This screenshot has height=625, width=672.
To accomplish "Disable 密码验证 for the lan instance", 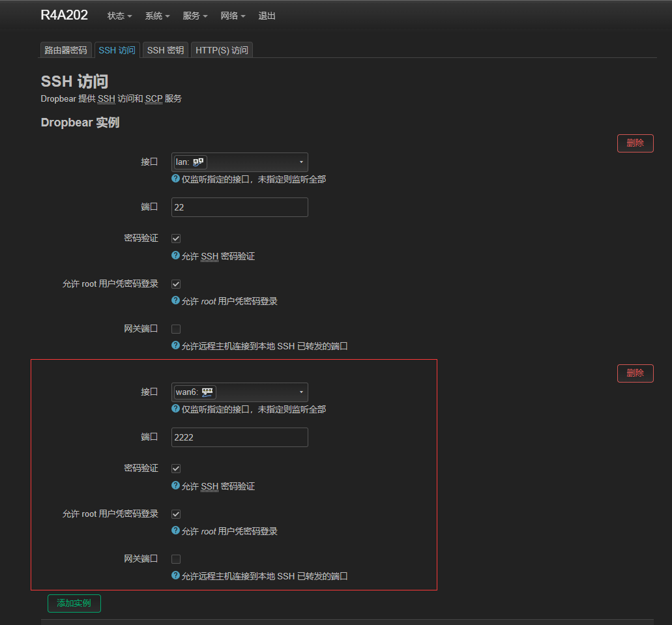I will (x=176, y=239).
